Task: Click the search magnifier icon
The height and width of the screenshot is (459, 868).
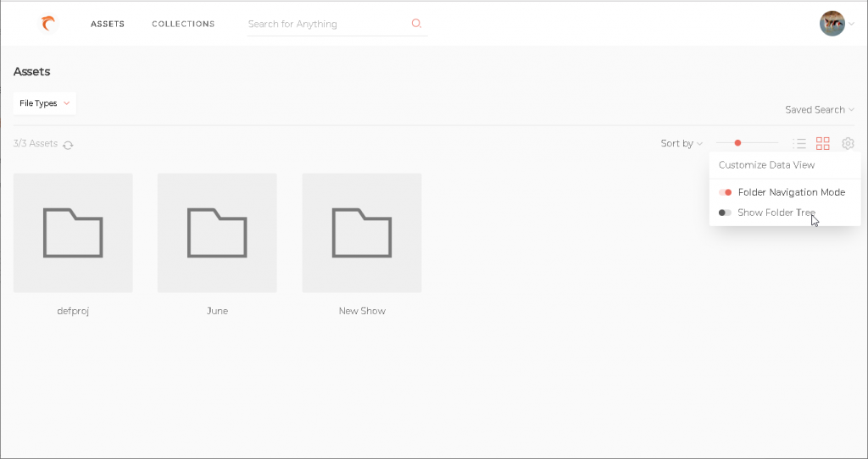Action: coord(416,23)
